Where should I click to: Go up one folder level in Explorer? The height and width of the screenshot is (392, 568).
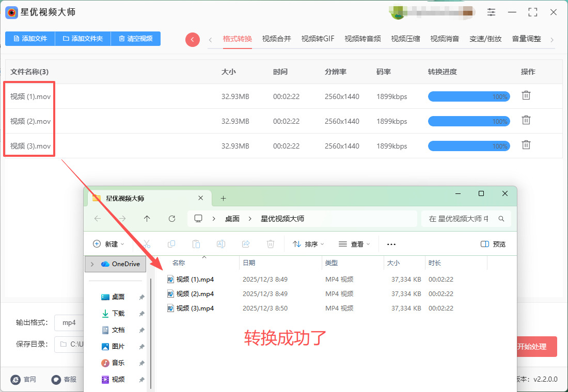pos(147,219)
